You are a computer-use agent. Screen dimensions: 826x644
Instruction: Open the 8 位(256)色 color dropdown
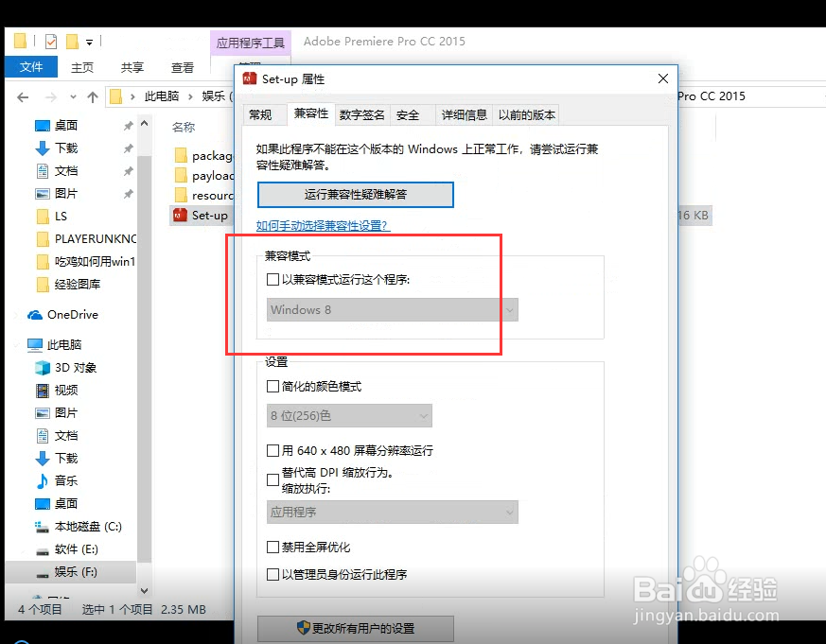[349, 416]
